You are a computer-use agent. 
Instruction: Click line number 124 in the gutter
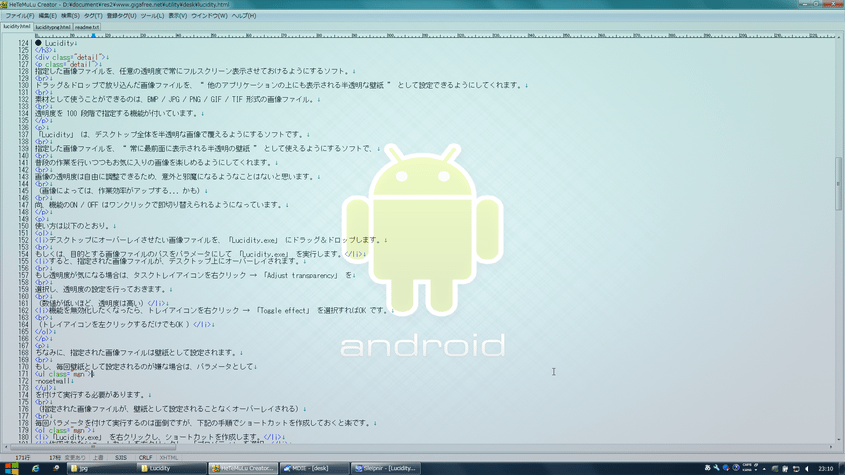tap(23, 43)
